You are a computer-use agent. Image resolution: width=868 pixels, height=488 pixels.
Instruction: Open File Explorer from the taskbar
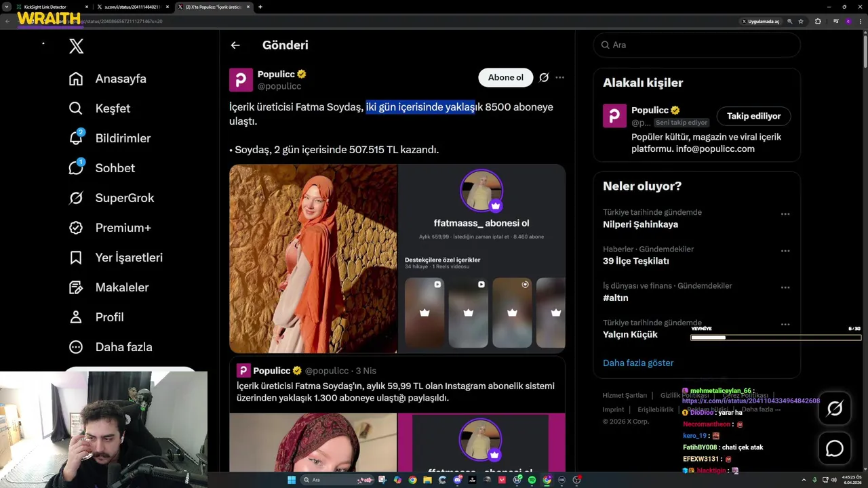point(427,480)
